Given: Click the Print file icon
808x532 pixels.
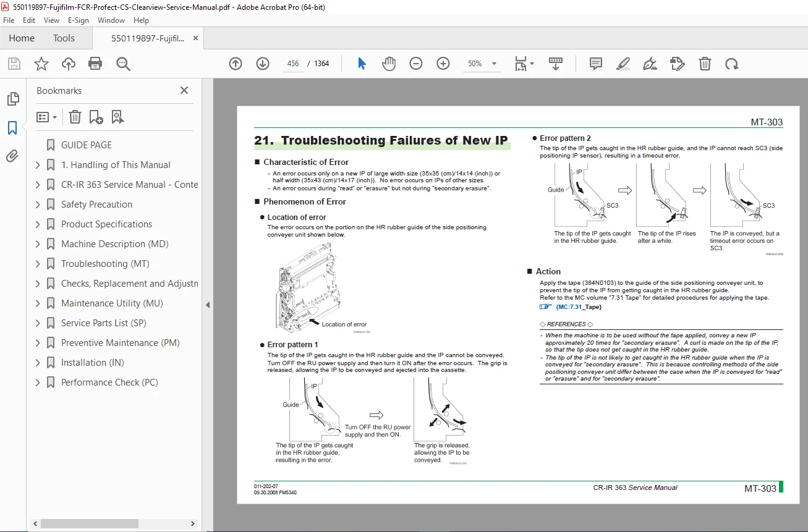Looking at the screenshot, I should pos(95,64).
